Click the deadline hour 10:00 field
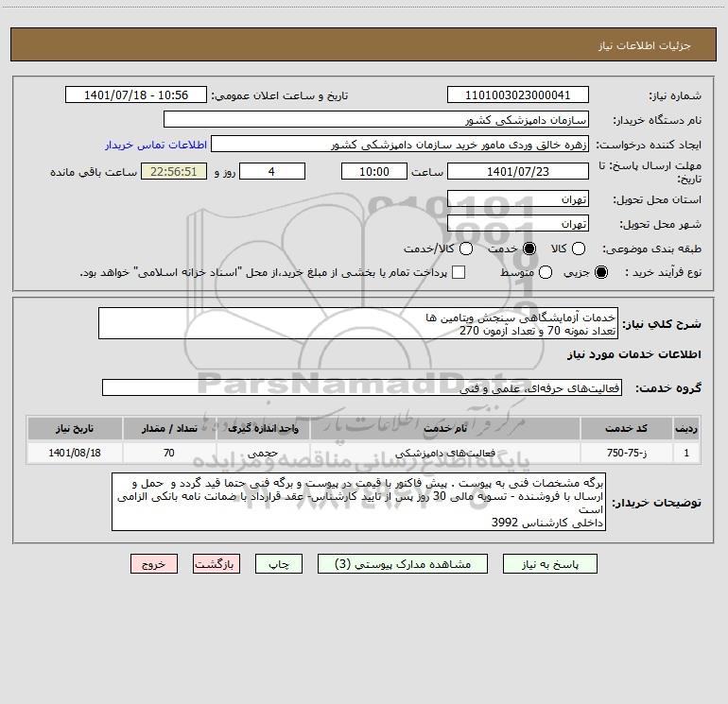 click(374, 171)
